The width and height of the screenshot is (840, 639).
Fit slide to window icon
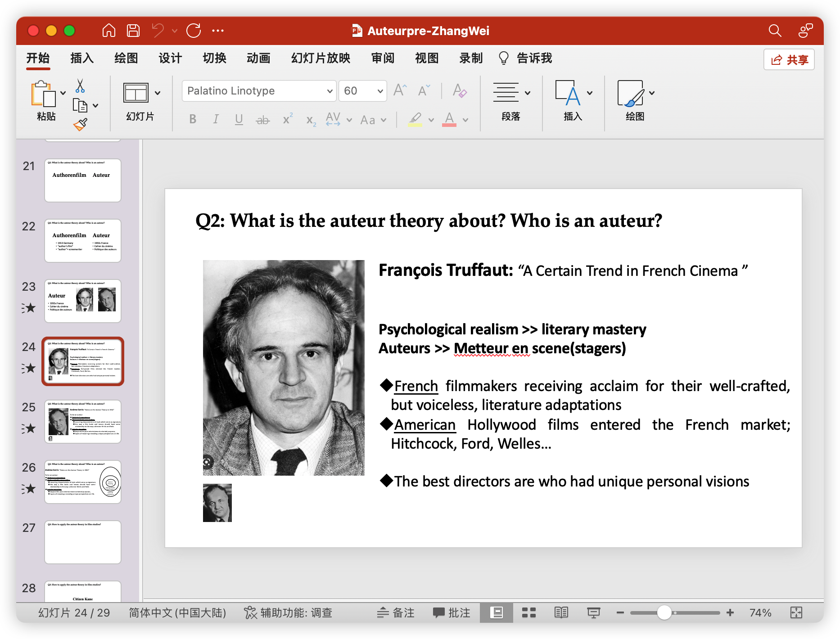pos(796,612)
